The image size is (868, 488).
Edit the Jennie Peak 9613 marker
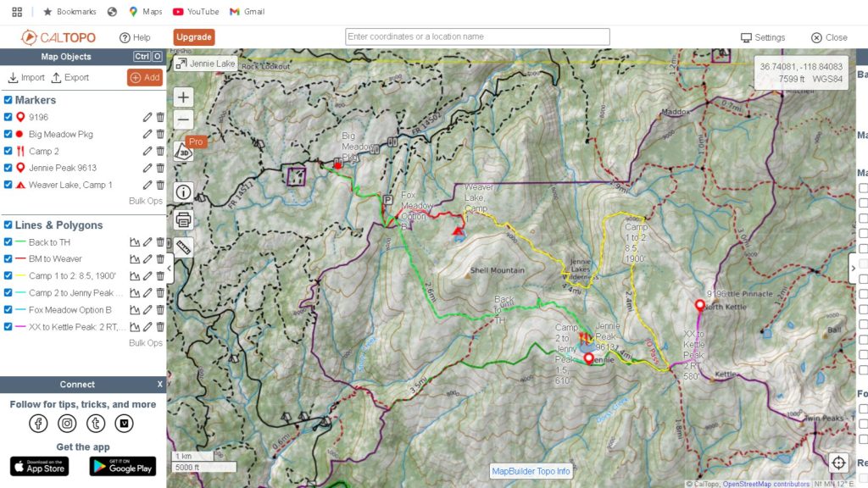pos(147,168)
